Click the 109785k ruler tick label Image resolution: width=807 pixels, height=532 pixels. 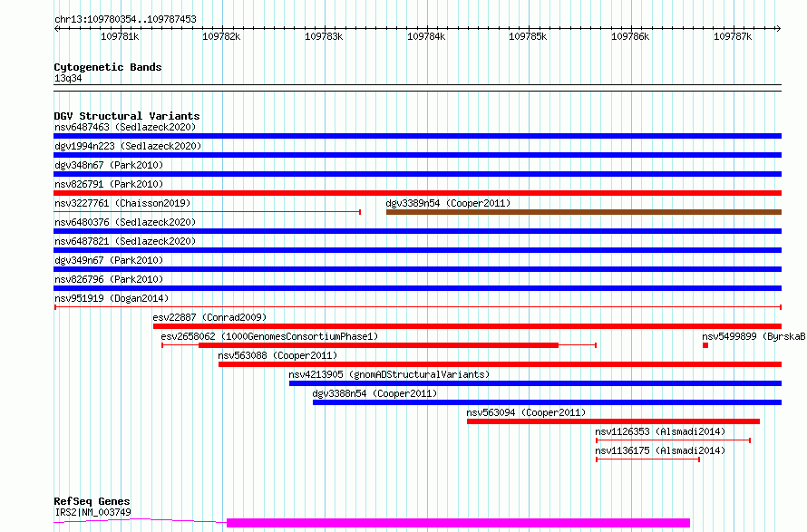pyautogui.click(x=528, y=36)
